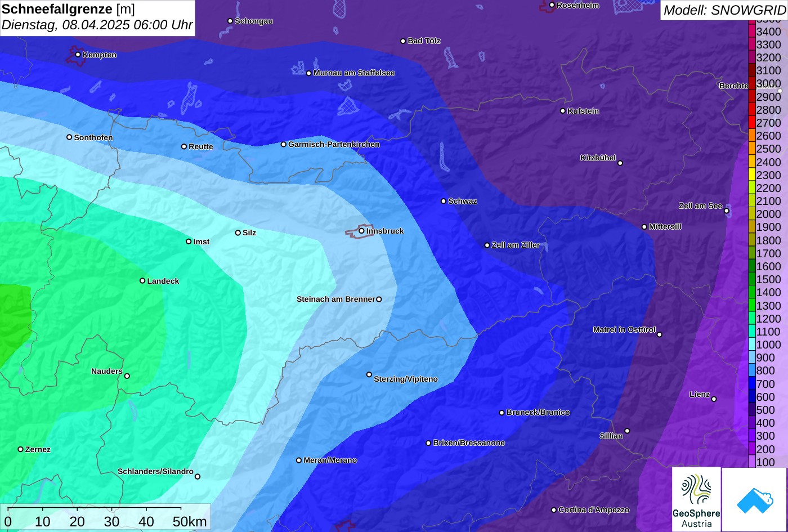Screen dimensions: 788x532
Task: Click the Modell: SNOWGRID label
Action: (724, 10)
